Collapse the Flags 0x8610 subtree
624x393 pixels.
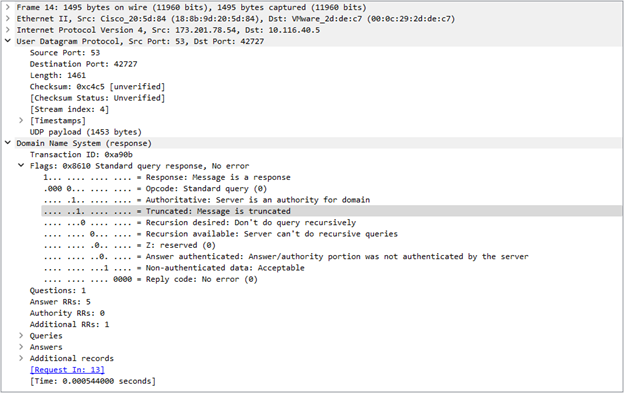tap(21, 165)
